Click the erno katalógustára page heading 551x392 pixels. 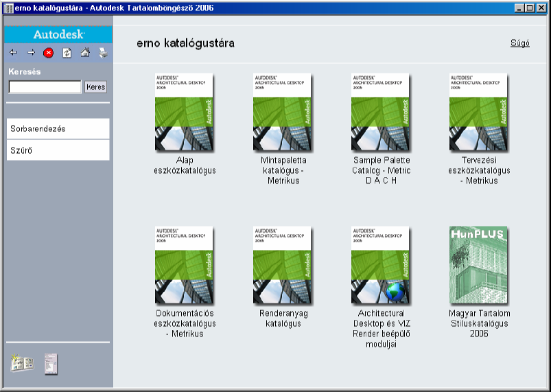click(x=185, y=43)
